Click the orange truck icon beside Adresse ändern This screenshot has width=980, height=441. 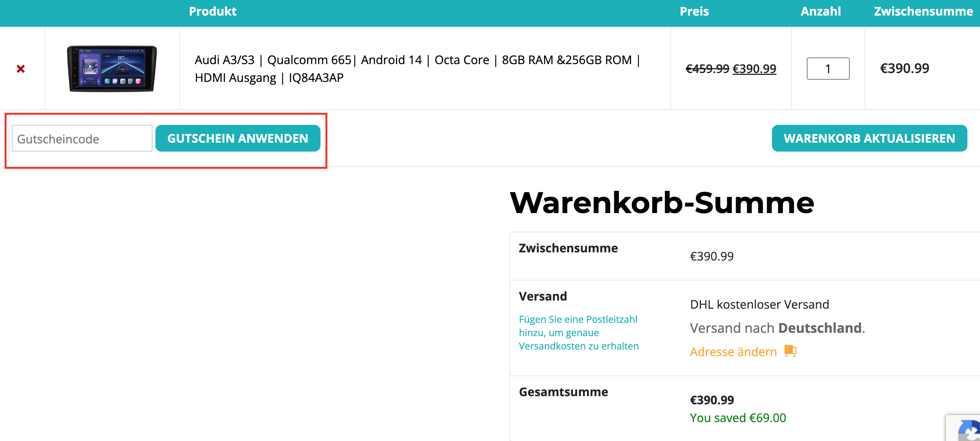coord(790,351)
